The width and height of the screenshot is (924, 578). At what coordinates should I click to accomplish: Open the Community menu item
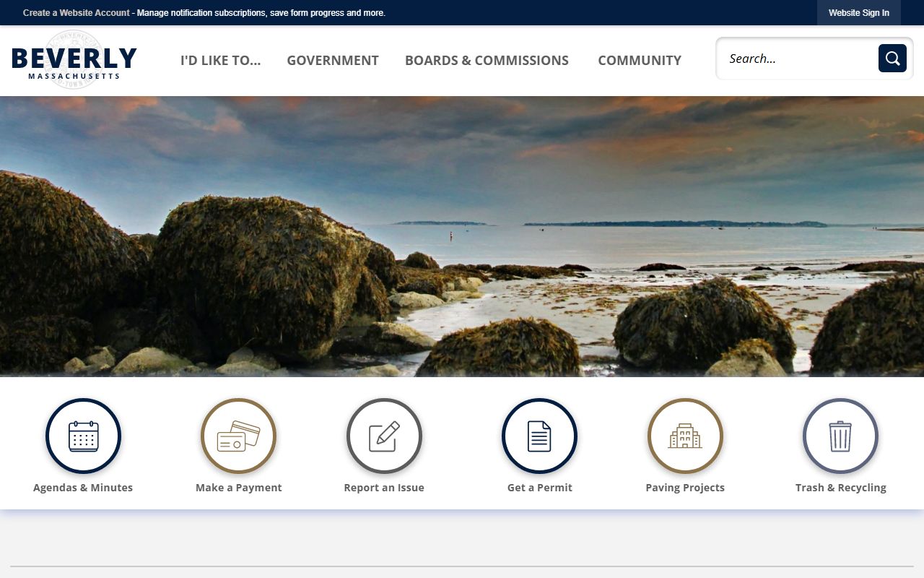[640, 61]
